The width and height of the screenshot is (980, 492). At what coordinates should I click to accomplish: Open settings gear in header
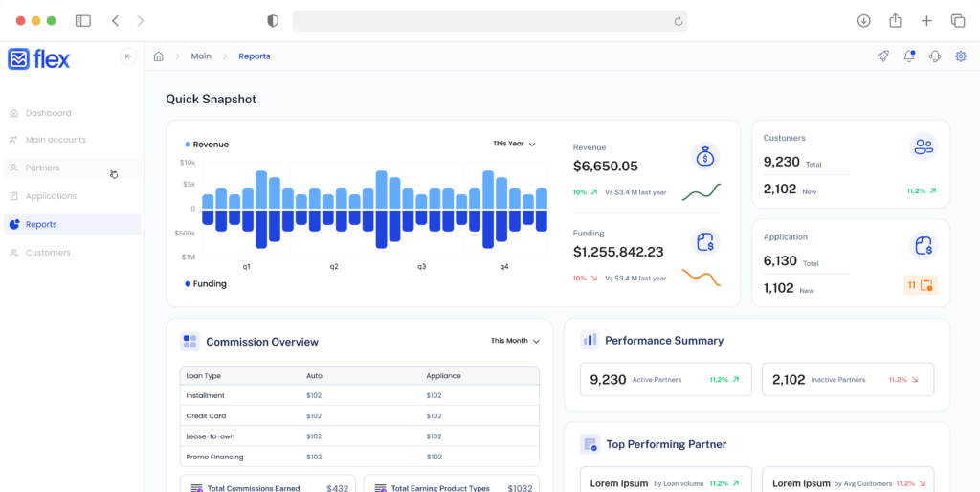coord(961,56)
